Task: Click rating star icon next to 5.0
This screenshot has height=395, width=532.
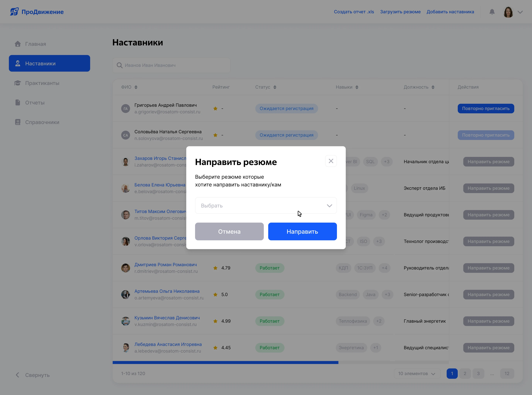Action: click(x=215, y=294)
